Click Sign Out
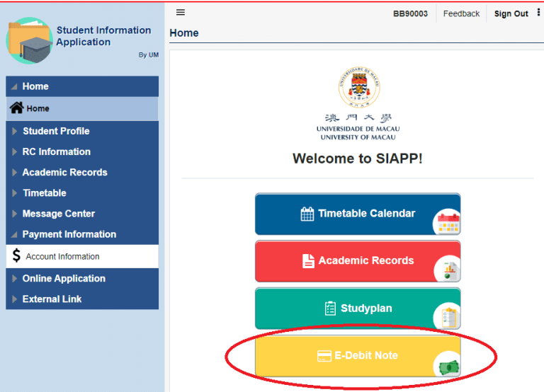The image size is (544, 392). 511,13
